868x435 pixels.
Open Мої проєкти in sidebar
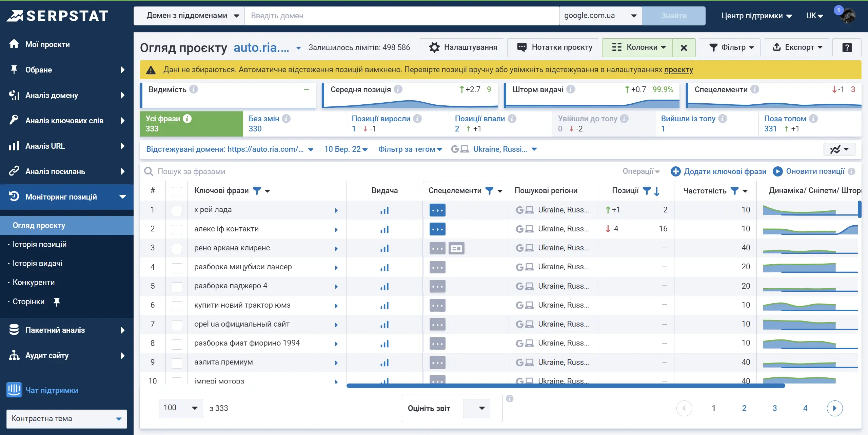(x=47, y=44)
